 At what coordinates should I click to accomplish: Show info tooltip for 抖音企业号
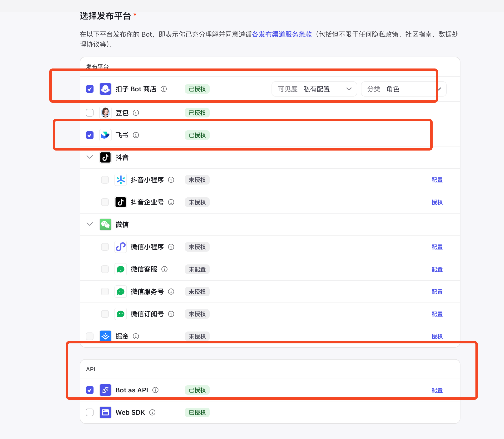(x=171, y=202)
